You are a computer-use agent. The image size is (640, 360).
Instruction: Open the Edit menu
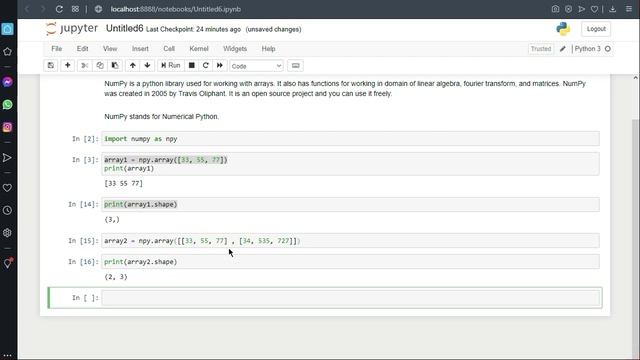82,49
